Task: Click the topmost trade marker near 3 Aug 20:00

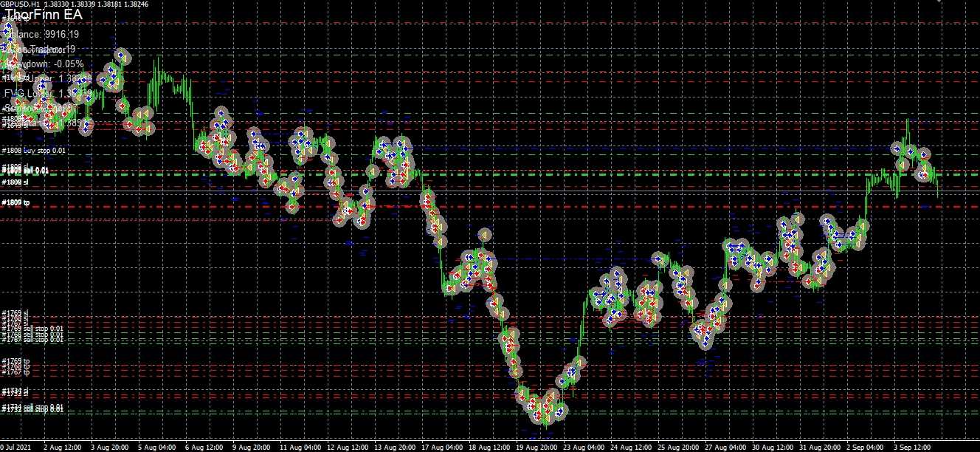Action: 121,56
